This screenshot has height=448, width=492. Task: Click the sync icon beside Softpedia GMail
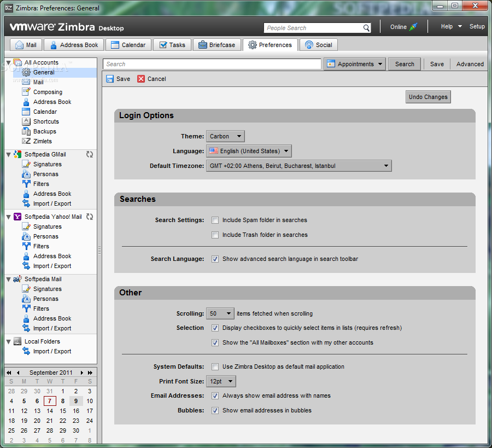90,154
